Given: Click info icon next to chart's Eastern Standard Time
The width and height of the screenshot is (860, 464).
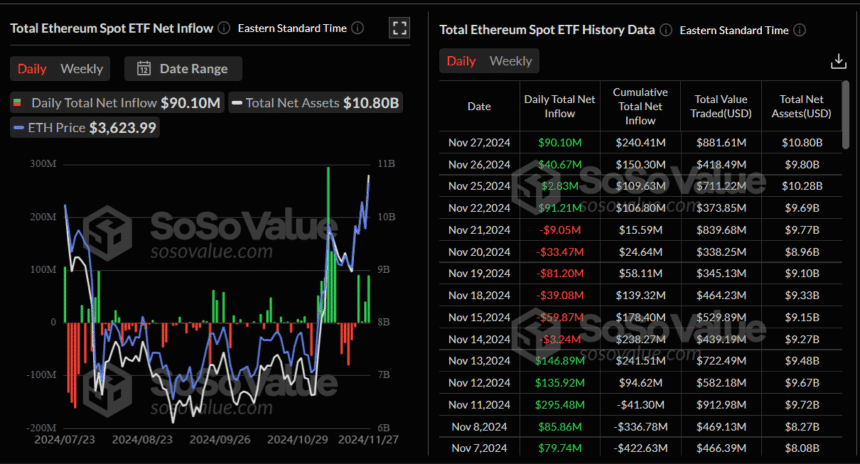Looking at the screenshot, I should [x=358, y=28].
